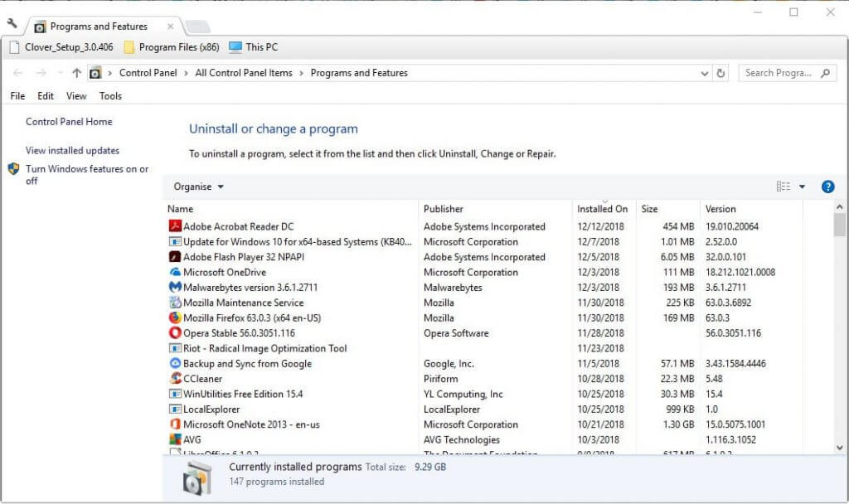Click the Malwarebytes program icon
This screenshot has height=504, width=849.
pyautogui.click(x=175, y=287)
